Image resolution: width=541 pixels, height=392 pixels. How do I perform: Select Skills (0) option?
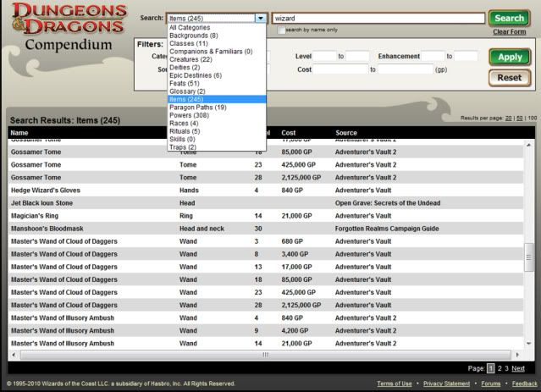(x=182, y=139)
